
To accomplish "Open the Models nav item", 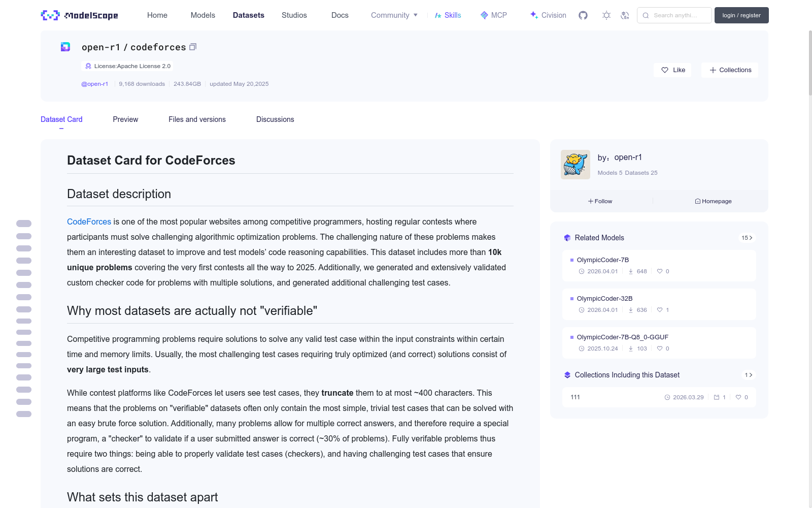I will 203,15.
